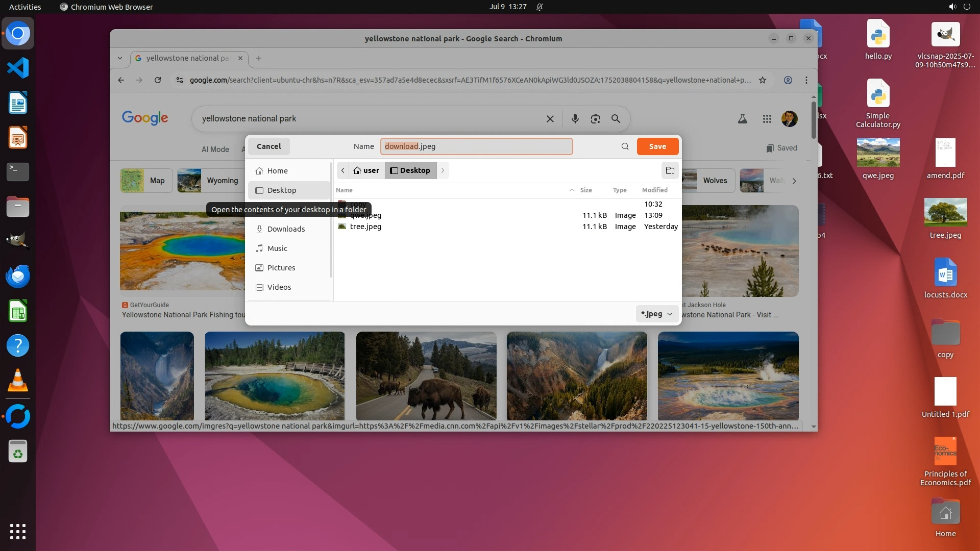980x551 pixels.
Task: Select tree.jpeg in the file list
Action: 365,227
